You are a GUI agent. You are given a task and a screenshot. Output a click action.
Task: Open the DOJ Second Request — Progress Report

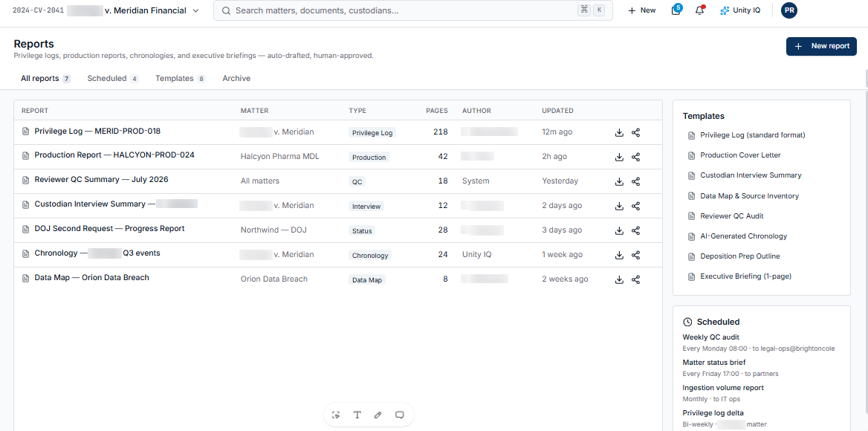109,228
